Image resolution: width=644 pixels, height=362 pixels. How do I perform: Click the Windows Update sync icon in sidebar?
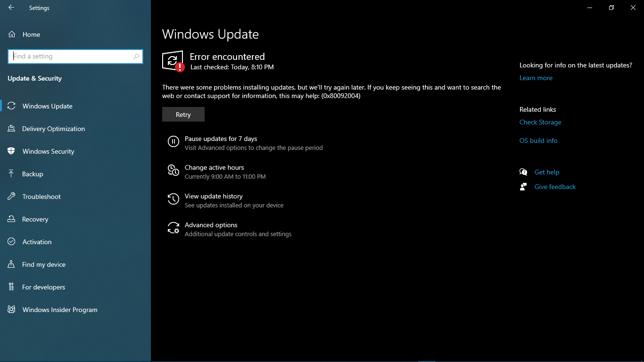pyautogui.click(x=12, y=106)
